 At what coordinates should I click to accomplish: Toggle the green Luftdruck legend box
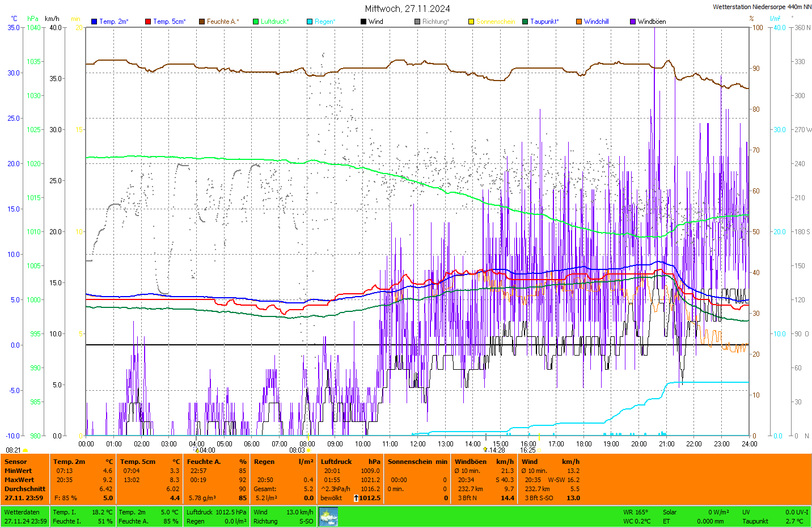(x=256, y=22)
